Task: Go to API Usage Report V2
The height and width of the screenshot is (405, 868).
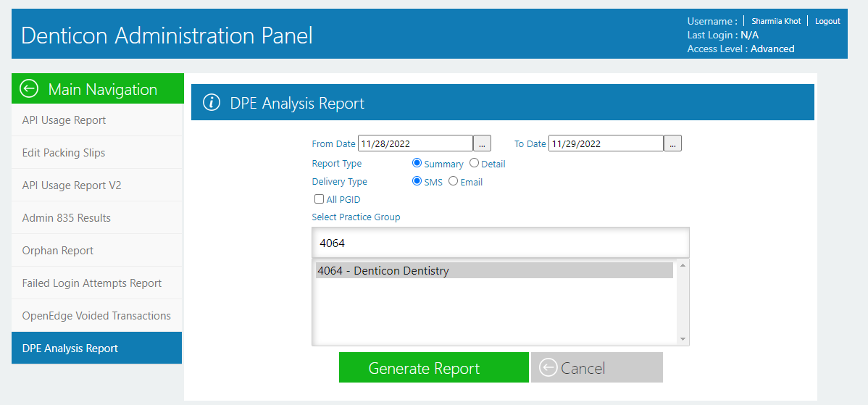Action: tap(97, 185)
